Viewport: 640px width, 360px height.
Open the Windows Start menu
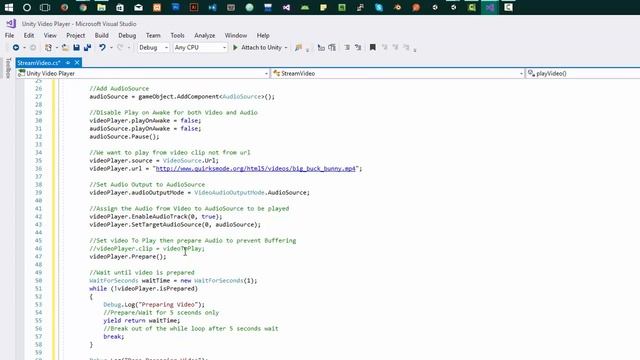click(x=9, y=7)
